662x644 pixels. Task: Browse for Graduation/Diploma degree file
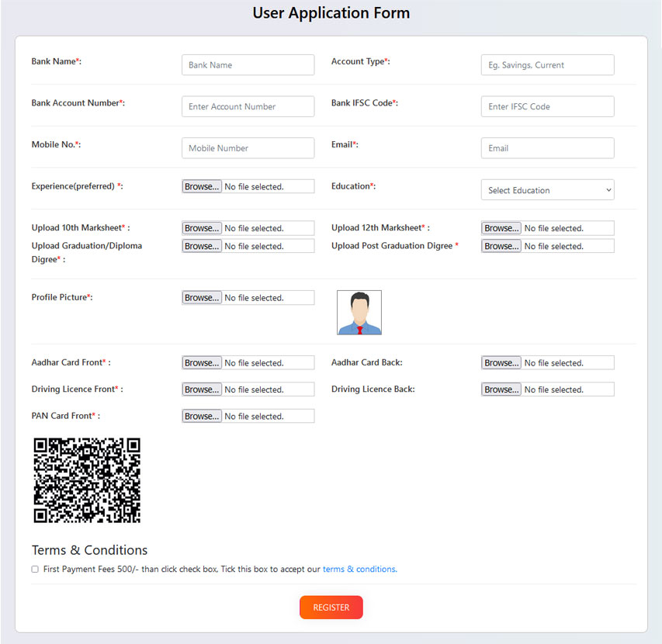point(202,246)
